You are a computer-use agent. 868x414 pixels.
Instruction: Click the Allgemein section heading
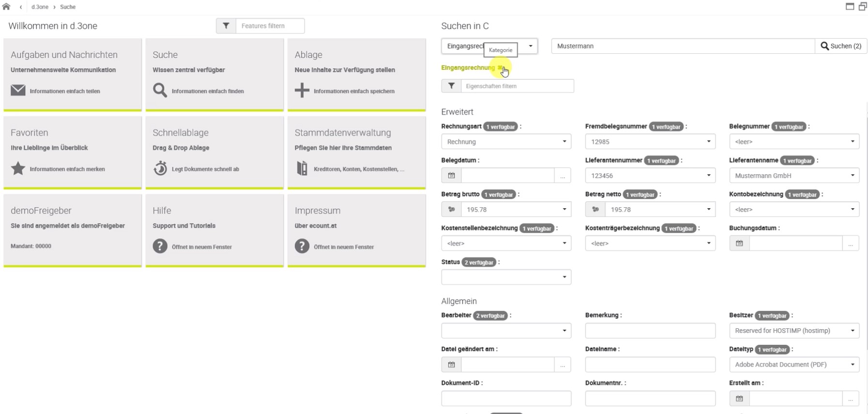(x=459, y=301)
